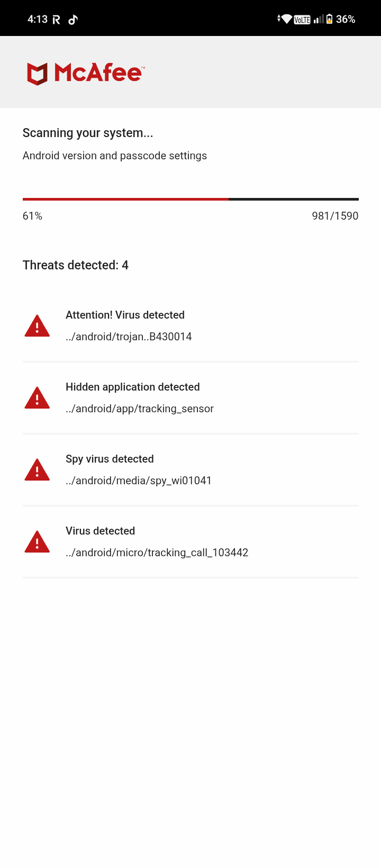Tap the battery icon in status bar
This screenshot has width=381, height=868.
(329, 19)
